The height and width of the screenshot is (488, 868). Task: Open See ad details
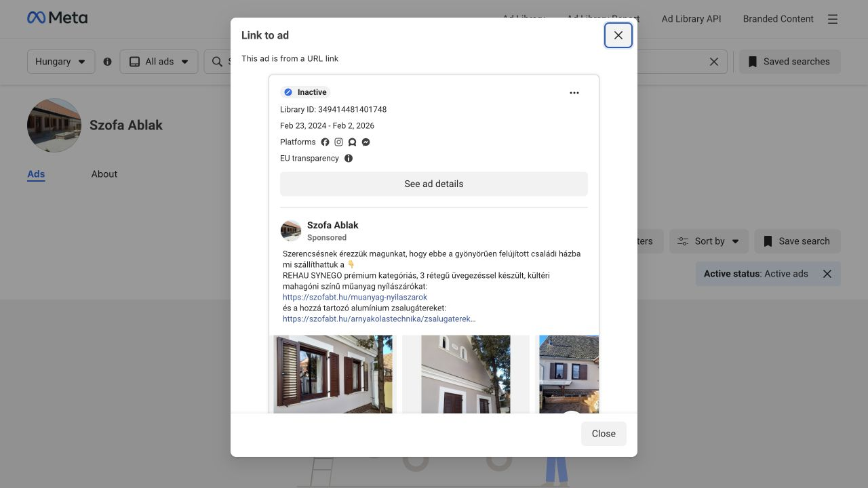[x=434, y=184]
